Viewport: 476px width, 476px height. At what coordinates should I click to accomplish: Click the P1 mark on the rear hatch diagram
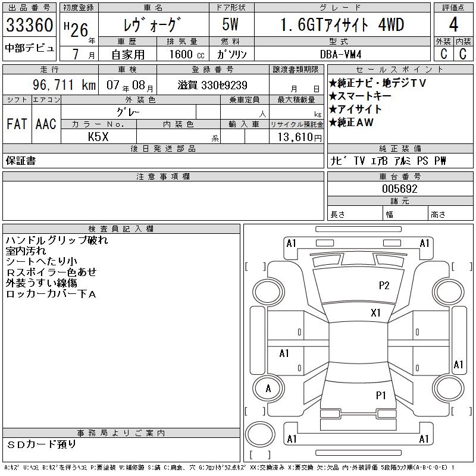coord(381,395)
